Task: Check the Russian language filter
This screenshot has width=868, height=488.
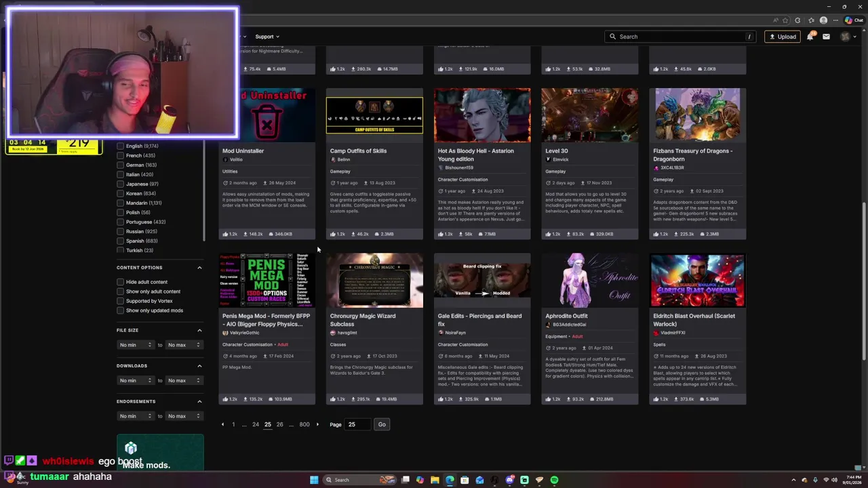Action: tap(120, 231)
